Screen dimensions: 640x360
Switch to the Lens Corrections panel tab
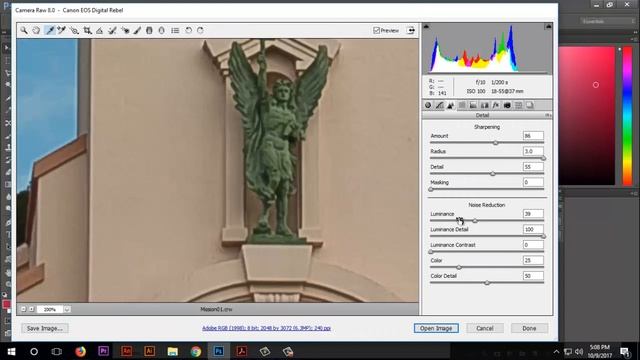point(484,105)
